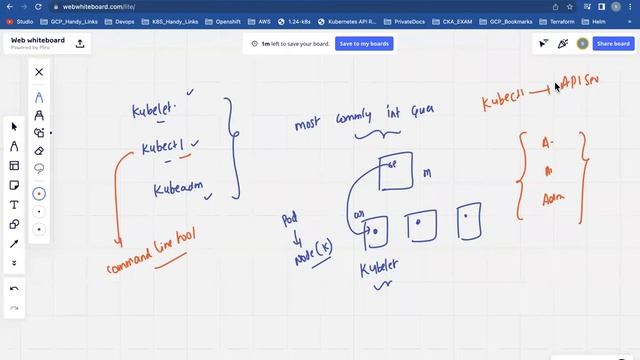
Task: Expand more tools with double chevron
Action: click(x=14, y=263)
